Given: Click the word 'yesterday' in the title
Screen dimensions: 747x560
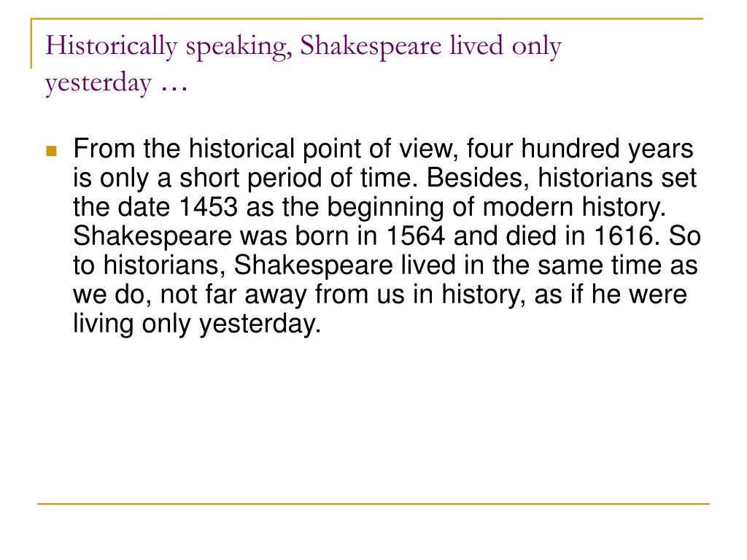Looking at the screenshot, I should [x=98, y=83].
